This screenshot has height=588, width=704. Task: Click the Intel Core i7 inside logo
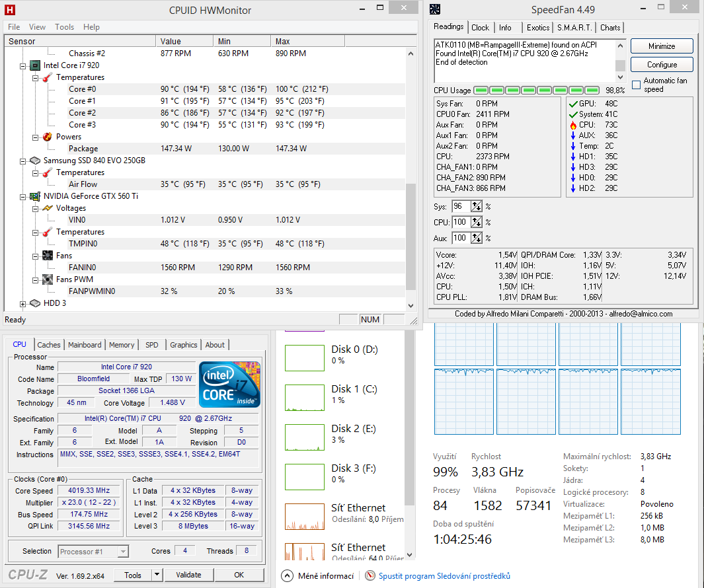[x=229, y=385]
